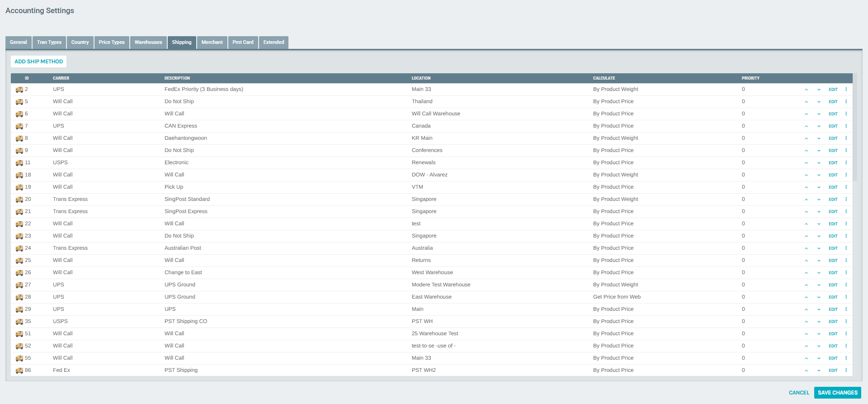Click Add Ship Method button

coord(39,62)
